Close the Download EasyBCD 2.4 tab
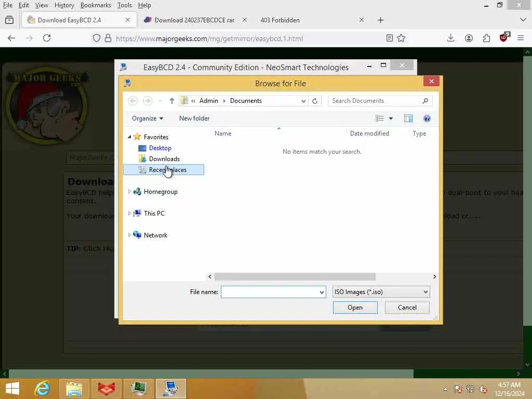 [x=128, y=20]
